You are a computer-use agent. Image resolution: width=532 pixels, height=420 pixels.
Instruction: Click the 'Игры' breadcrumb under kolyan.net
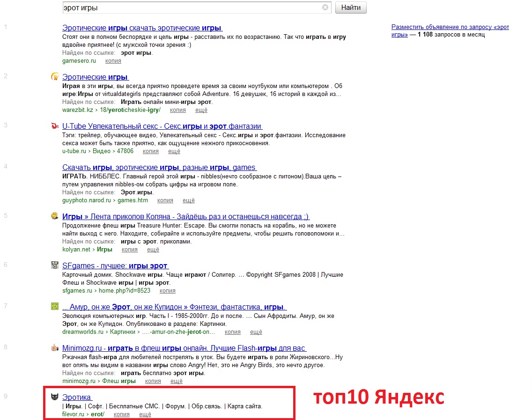coord(104,250)
